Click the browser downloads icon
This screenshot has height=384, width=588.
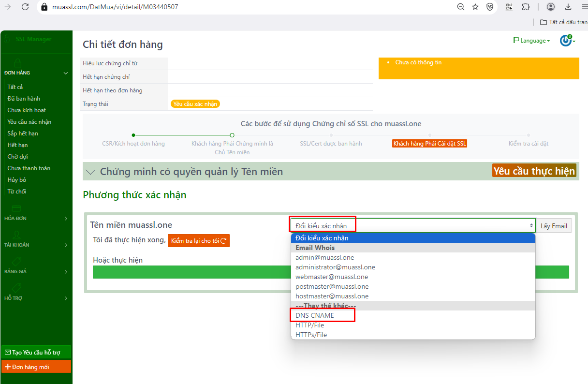pos(568,7)
